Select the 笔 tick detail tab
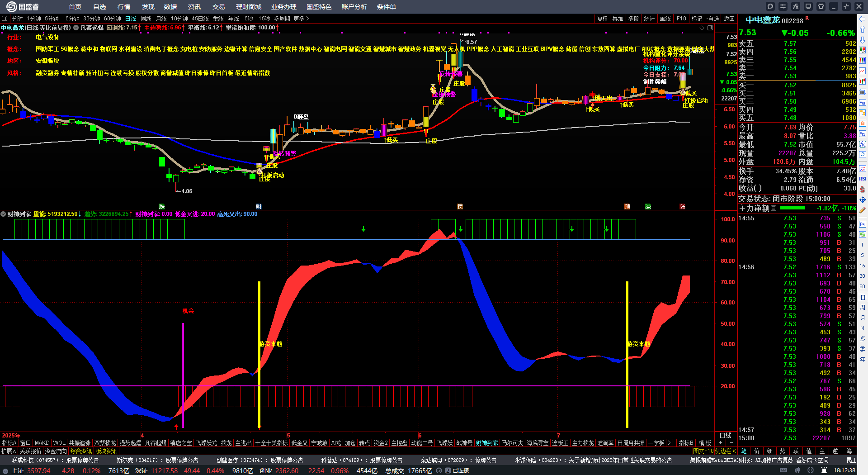 [744, 451]
